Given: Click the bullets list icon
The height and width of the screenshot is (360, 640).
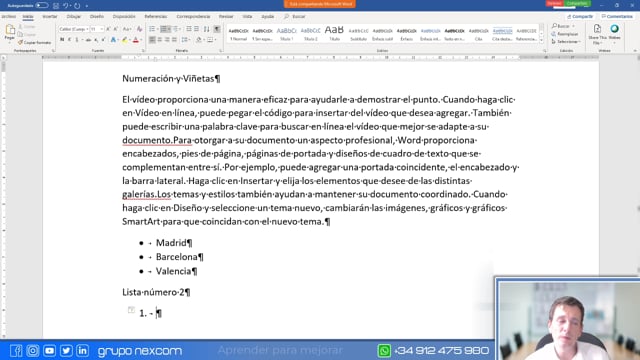Looking at the screenshot, I should [152, 29].
